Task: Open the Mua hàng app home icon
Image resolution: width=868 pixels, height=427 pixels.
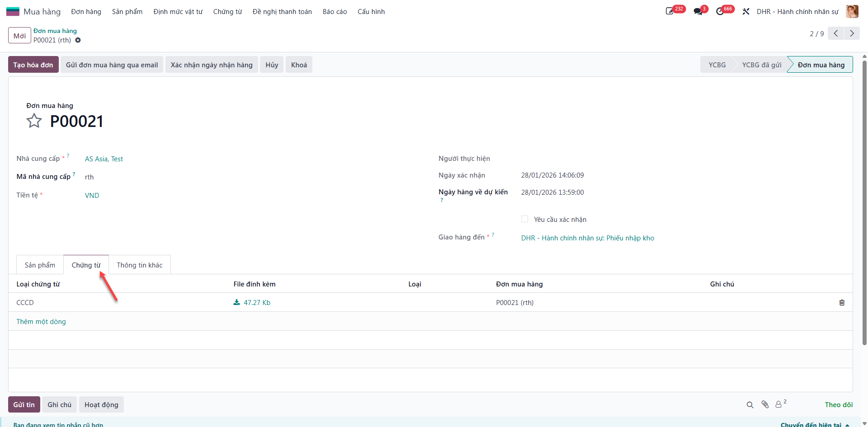Action: coord(13,11)
